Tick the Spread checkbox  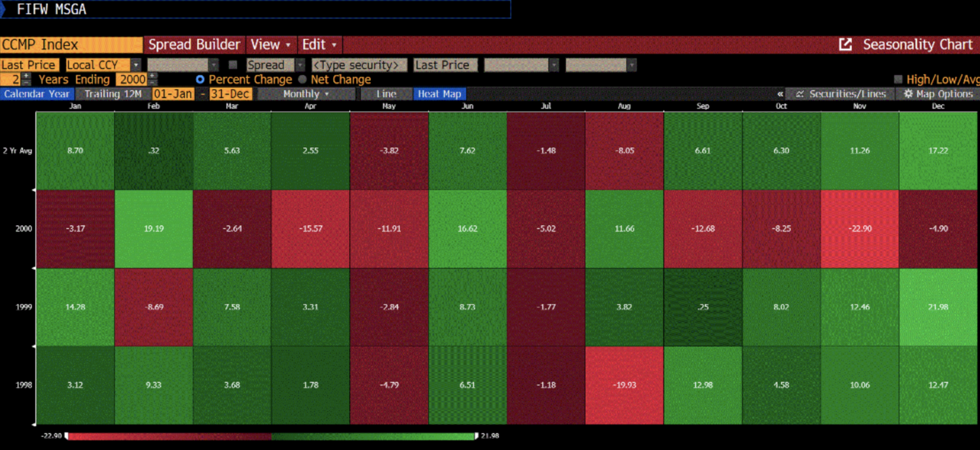coord(233,65)
